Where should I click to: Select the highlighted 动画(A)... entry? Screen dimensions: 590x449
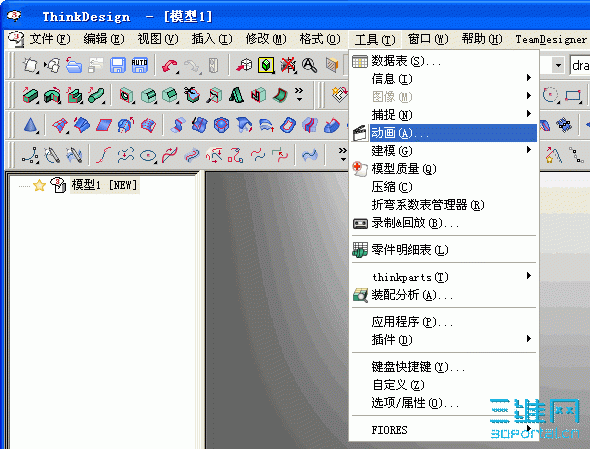[444, 133]
